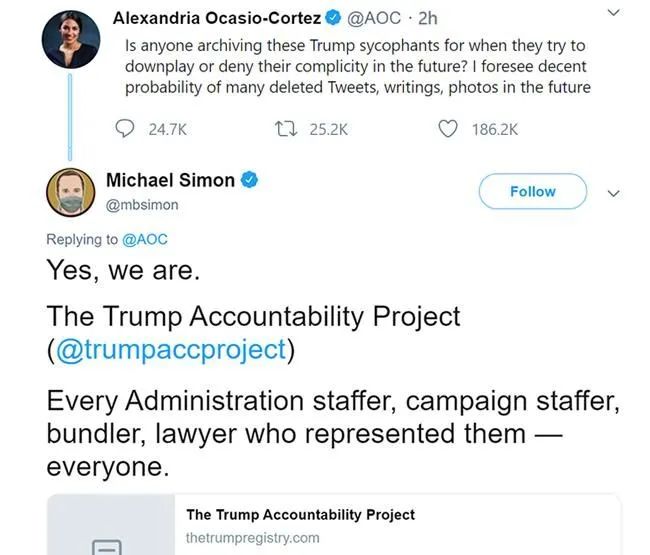
Task: Click the reply speech bubble icon
Action: click(126, 129)
